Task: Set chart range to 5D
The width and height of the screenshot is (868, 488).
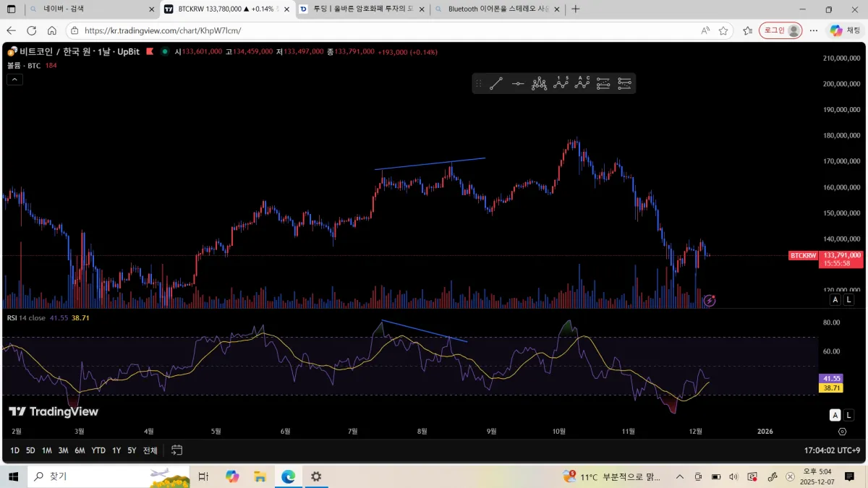Action: point(30,450)
